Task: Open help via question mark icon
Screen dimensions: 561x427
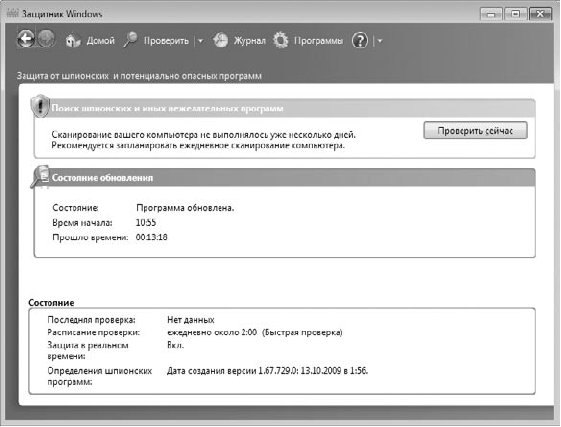Action: click(360, 40)
